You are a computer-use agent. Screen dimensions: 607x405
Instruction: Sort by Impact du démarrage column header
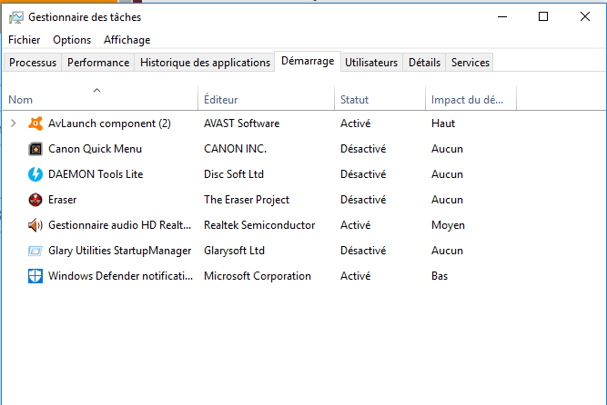(x=471, y=98)
